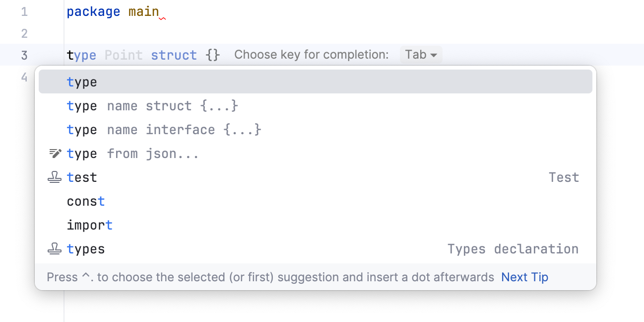This screenshot has width=644, height=322.
Task: Click the grayed 'Point' placeholder text
Action: coord(123,55)
